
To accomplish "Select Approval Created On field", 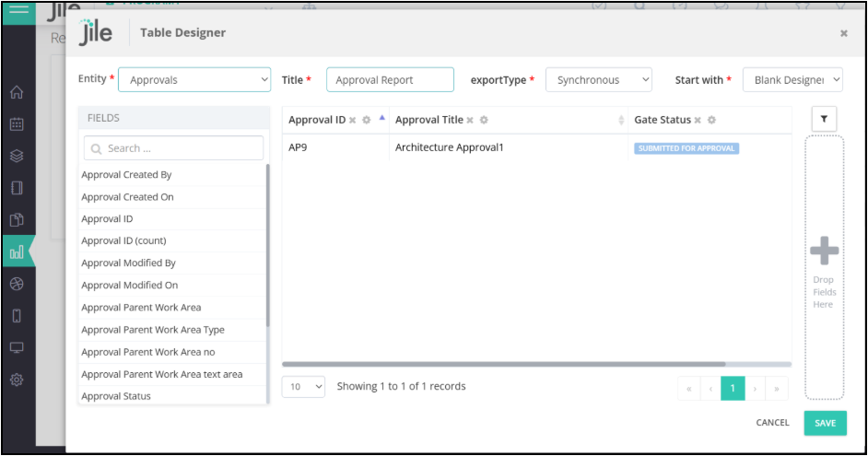I will 172,197.
